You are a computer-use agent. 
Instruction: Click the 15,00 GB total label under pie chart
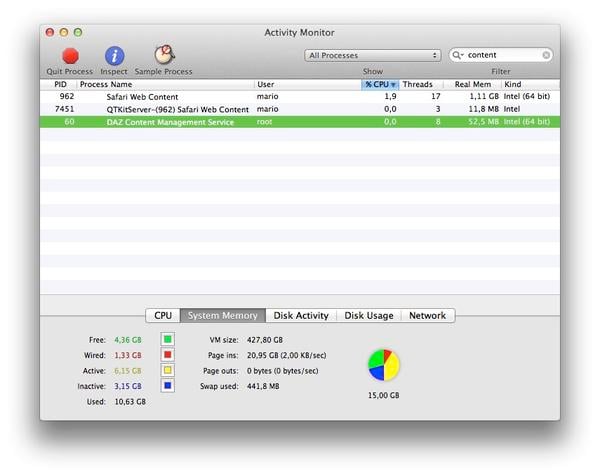coord(383,395)
